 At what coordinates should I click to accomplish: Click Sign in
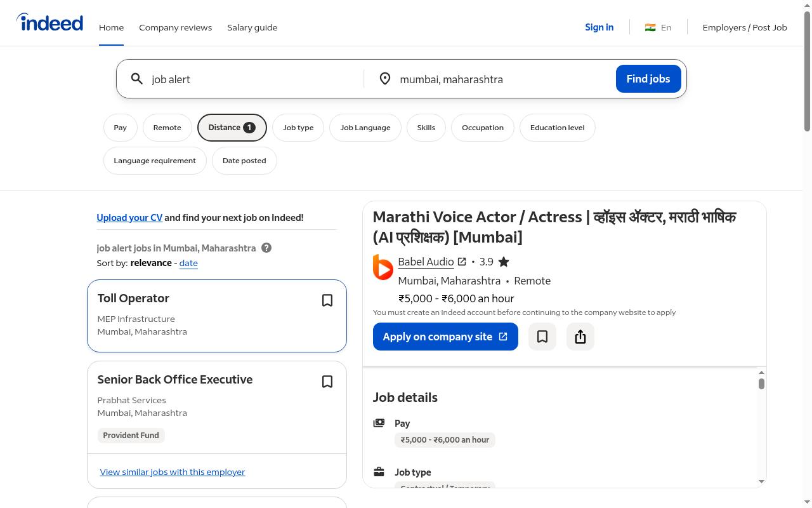tap(599, 27)
